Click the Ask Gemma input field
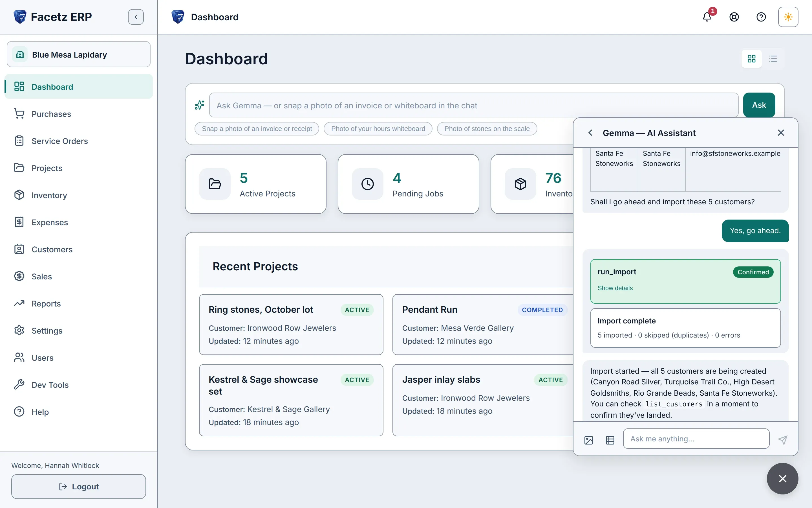This screenshot has height=508, width=812. click(474, 105)
